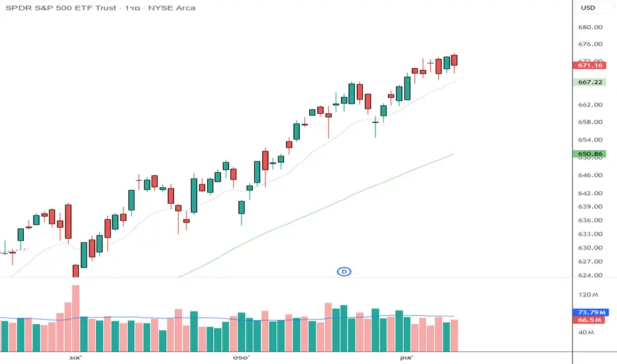This screenshot has height=364, width=617.
Task: Select the red 671.16 current price label
Action: (590, 66)
